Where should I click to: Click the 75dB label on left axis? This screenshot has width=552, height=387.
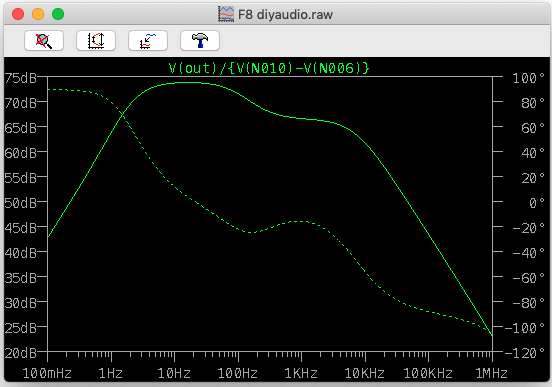[20, 78]
